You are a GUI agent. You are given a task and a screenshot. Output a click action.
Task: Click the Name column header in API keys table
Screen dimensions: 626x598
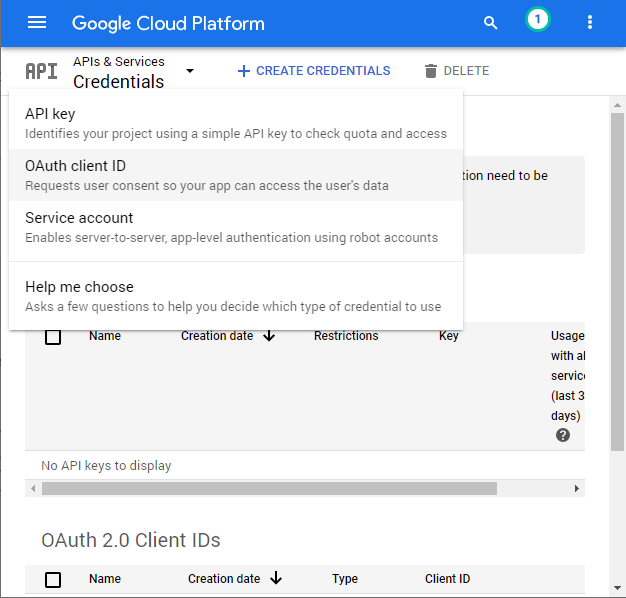coord(105,336)
